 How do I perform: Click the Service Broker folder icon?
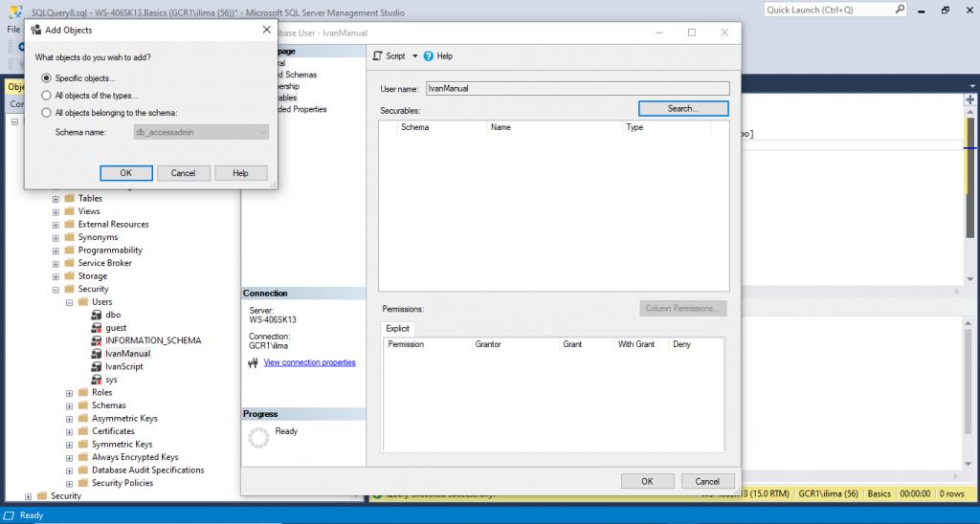69,263
